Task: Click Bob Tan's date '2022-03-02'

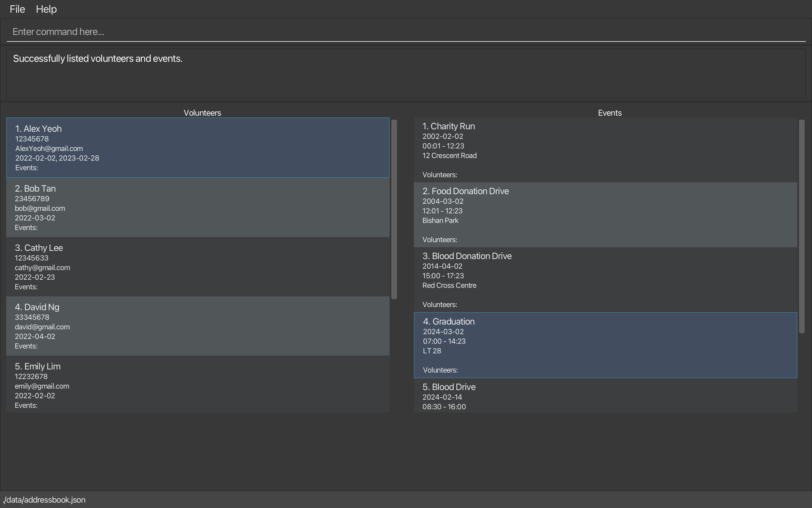Action: [35, 218]
